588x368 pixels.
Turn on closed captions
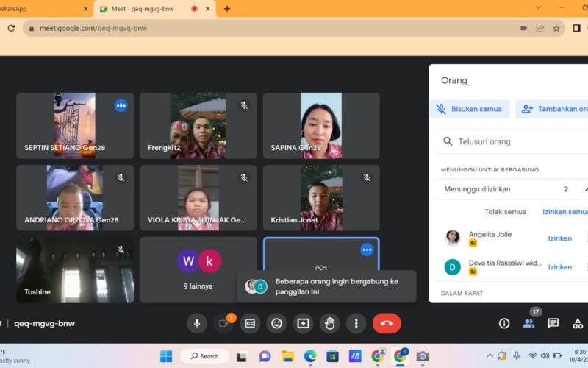click(250, 323)
